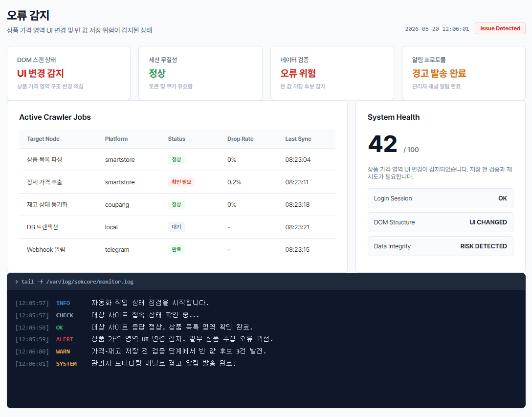Screen dimensions: 532x417
Task: Select the 재고 상태 동기화 job name
Action: (x=47, y=205)
